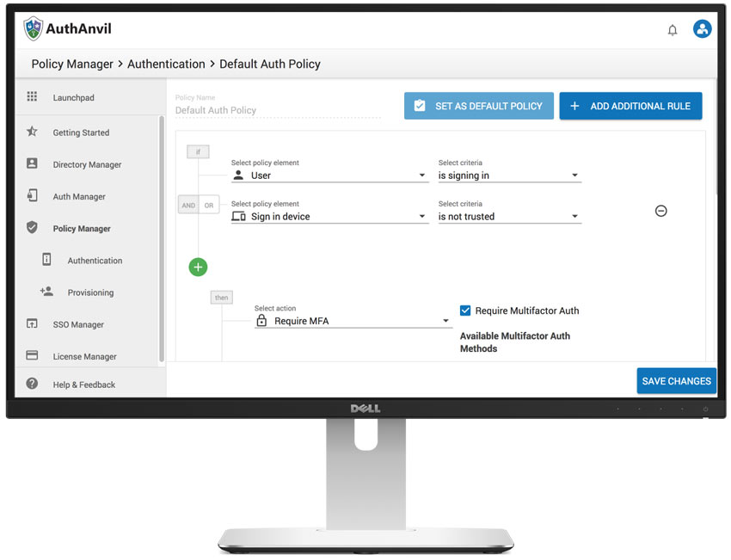Image resolution: width=731 pixels, height=560 pixels.
Task: Click the Launchpad grid icon
Action: pyautogui.click(x=32, y=97)
